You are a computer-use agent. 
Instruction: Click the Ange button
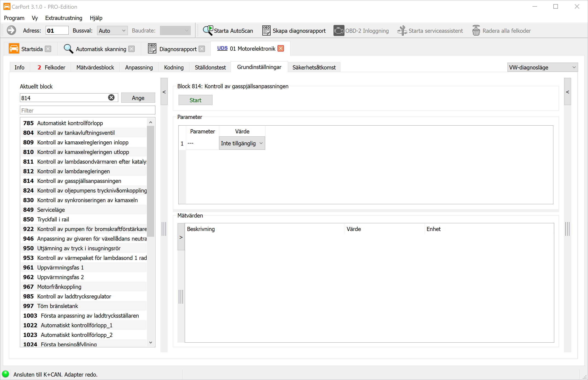(x=138, y=98)
